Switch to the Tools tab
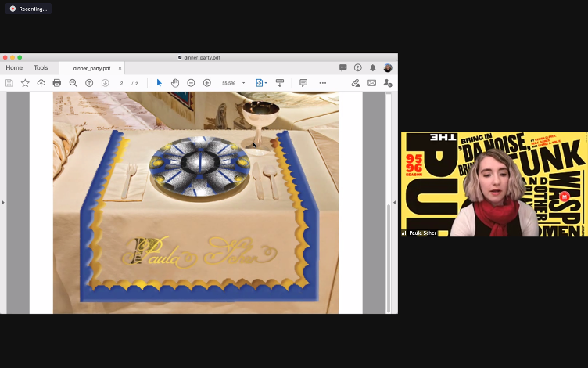588x368 pixels. pos(41,67)
